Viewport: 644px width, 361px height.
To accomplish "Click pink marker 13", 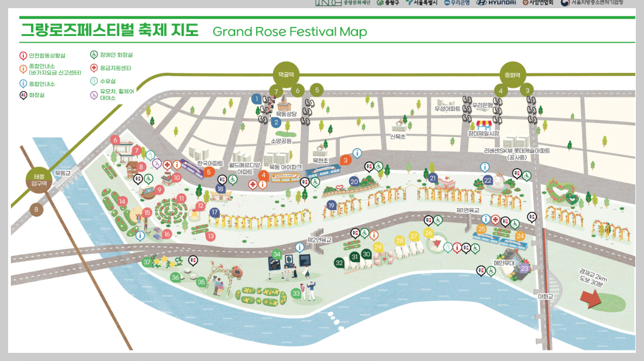I will (x=210, y=236).
